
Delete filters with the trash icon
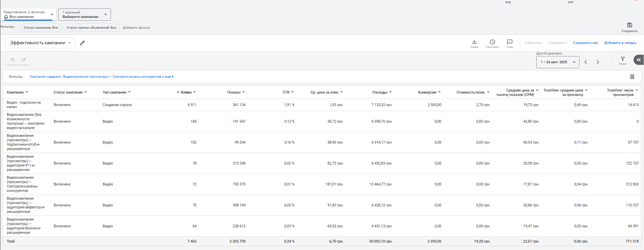point(632,77)
